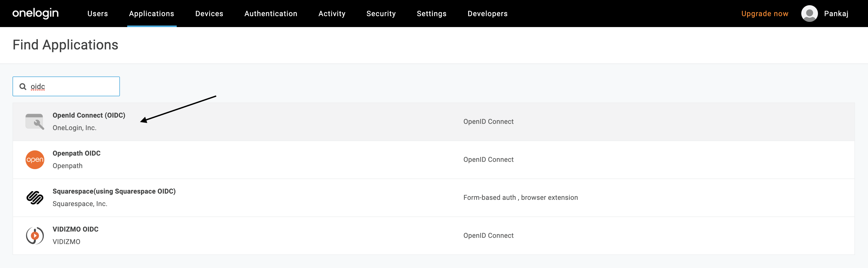This screenshot has width=868, height=268.
Task: Click OpenID Connect type in VIDIZMO row
Action: coord(488,236)
